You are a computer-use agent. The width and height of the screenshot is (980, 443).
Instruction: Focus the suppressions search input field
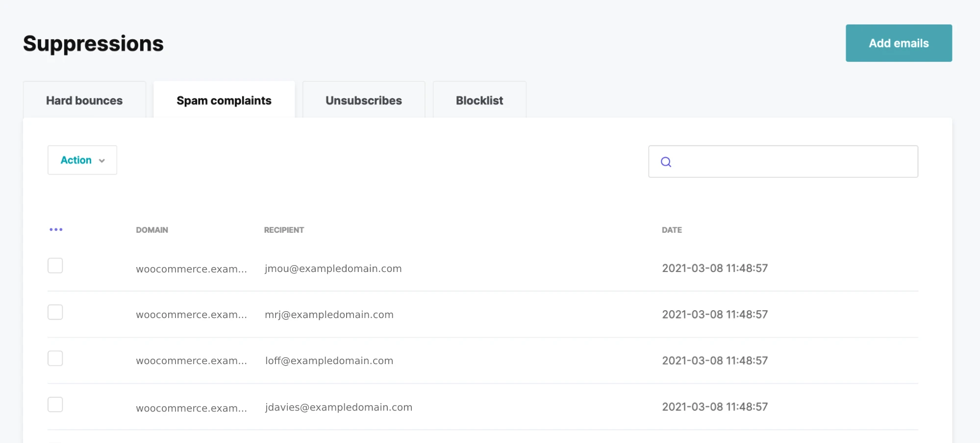[x=794, y=162]
